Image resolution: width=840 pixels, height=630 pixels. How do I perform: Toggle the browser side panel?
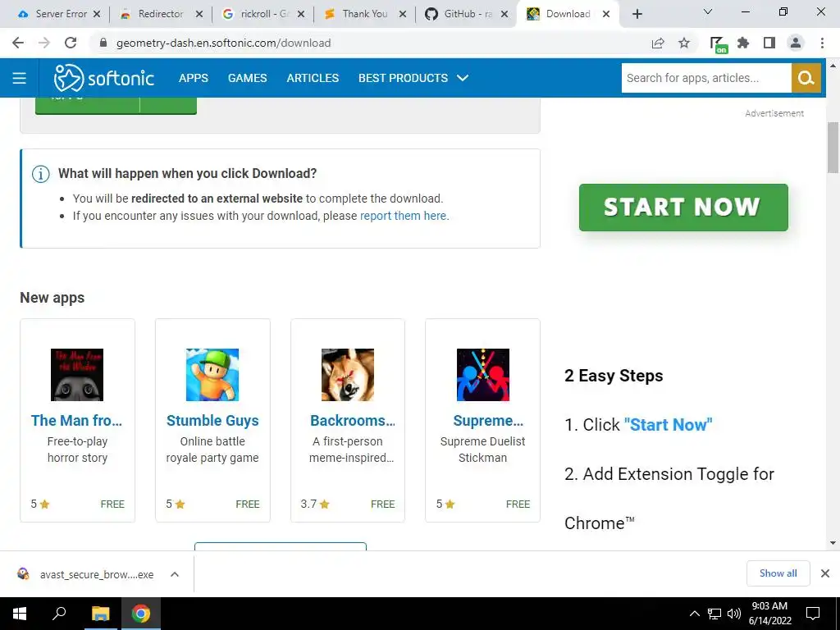coord(769,43)
